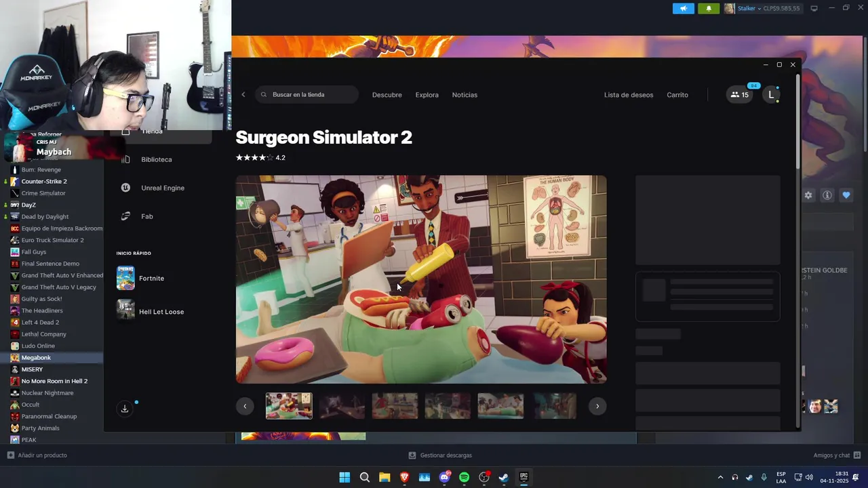Open Epic account avatar L menu
The height and width of the screenshot is (488, 868).
(771, 95)
